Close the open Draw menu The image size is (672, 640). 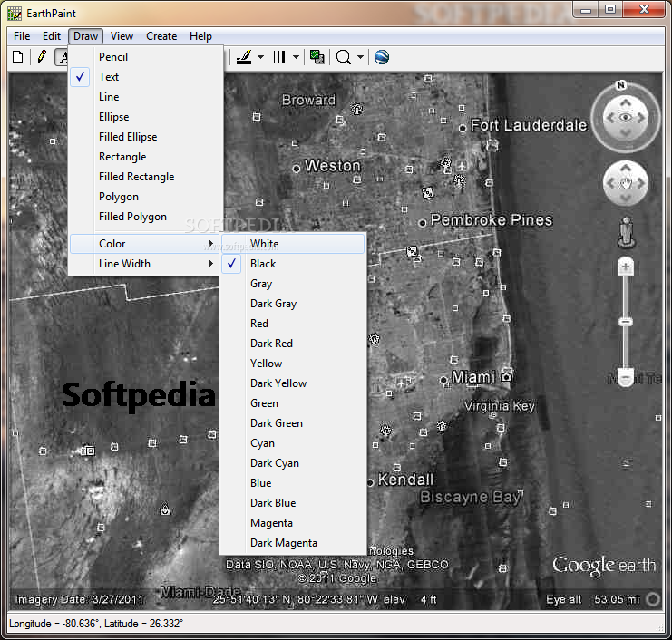pyautogui.click(x=86, y=36)
